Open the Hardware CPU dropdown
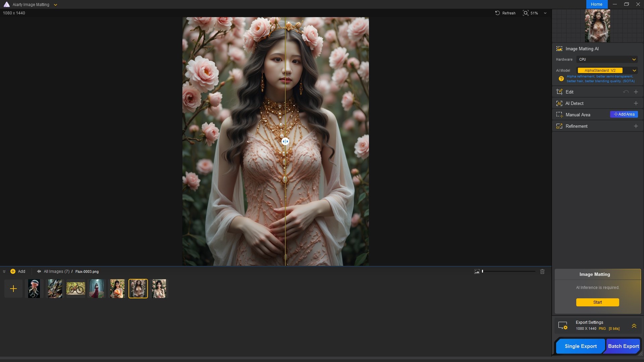Viewport: 644px width, 362px height. click(x=607, y=59)
